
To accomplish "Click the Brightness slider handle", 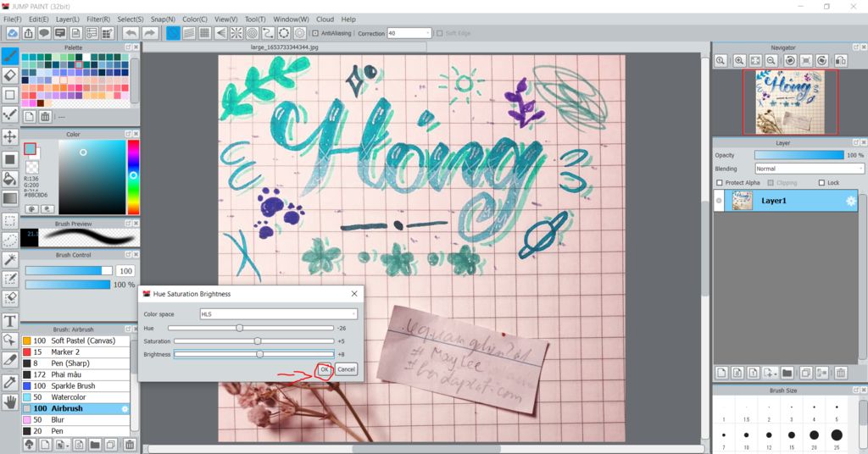I will click(x=259, y=354).
